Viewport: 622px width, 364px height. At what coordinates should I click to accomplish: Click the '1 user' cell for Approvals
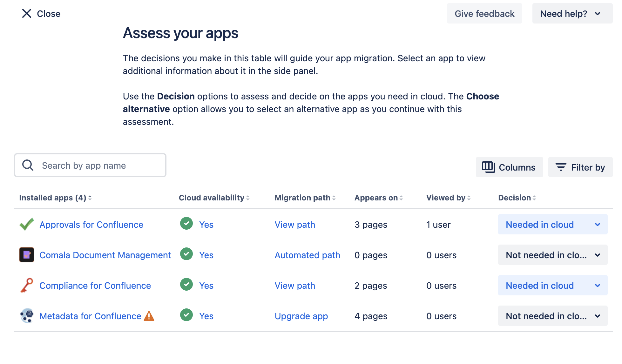438,225
